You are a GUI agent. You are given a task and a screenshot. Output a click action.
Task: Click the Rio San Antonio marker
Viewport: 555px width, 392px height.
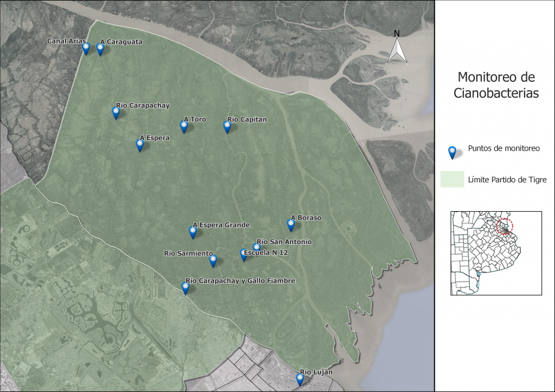[x=256, y=247]
